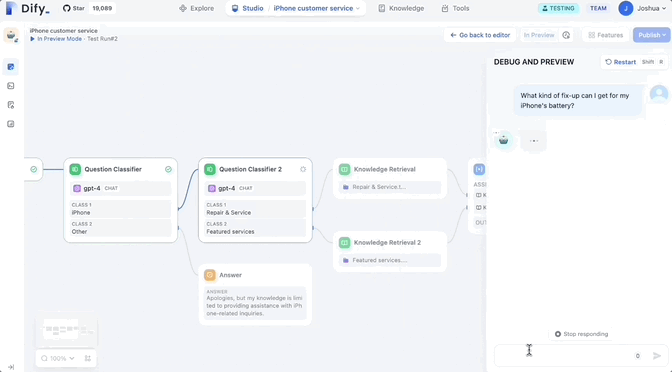This screenshot has width=672, height=372.
Task: Click the Question Classifier node icon
Action: tap(75, 169)
